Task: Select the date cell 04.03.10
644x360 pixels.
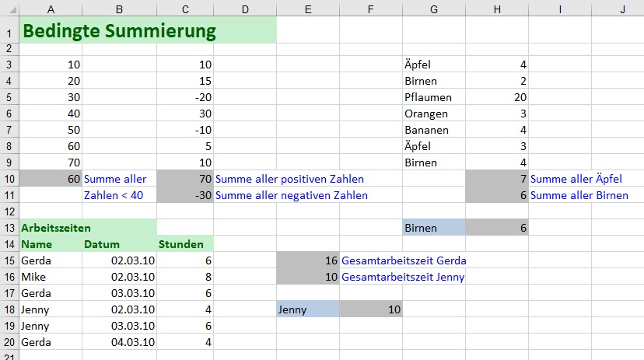Action: click(x=119, y=342)
